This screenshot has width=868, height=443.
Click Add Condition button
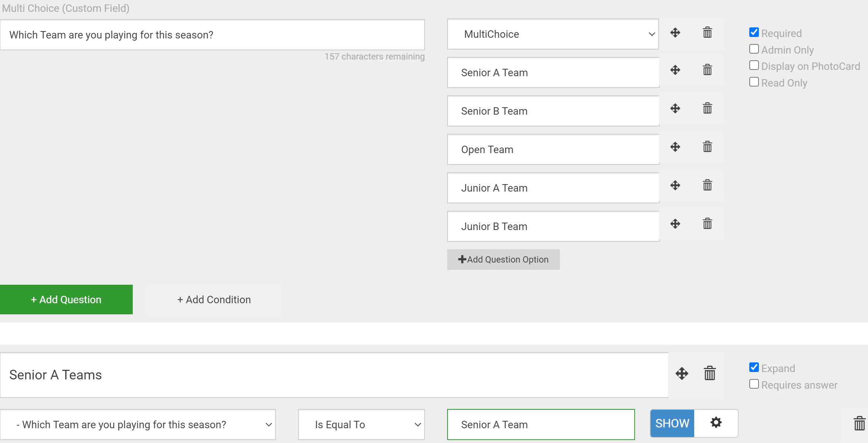[x=214, y=300]
